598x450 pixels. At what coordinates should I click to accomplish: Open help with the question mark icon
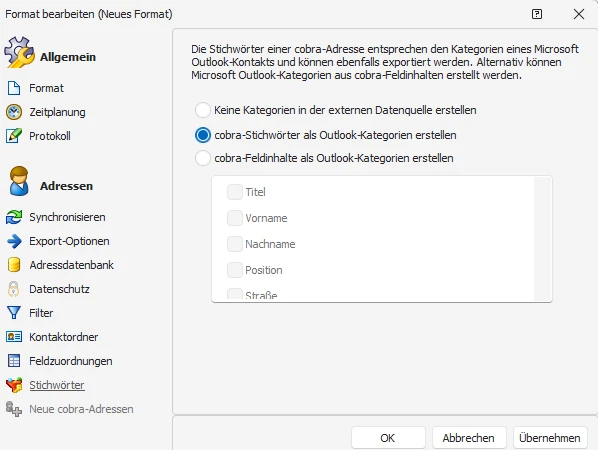tap(537, 14)
